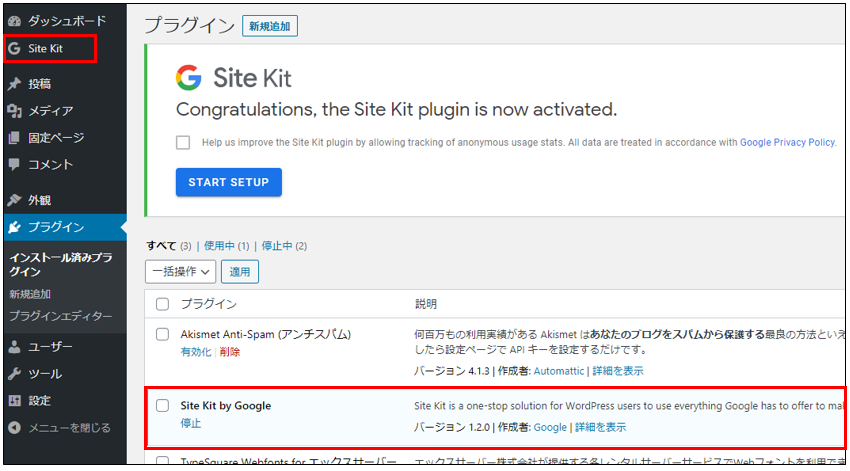Viewport: 850px width, 471px height.
Task: Click the Google G icon beside Site Kit menu
Action: click(x=15, y=48)
